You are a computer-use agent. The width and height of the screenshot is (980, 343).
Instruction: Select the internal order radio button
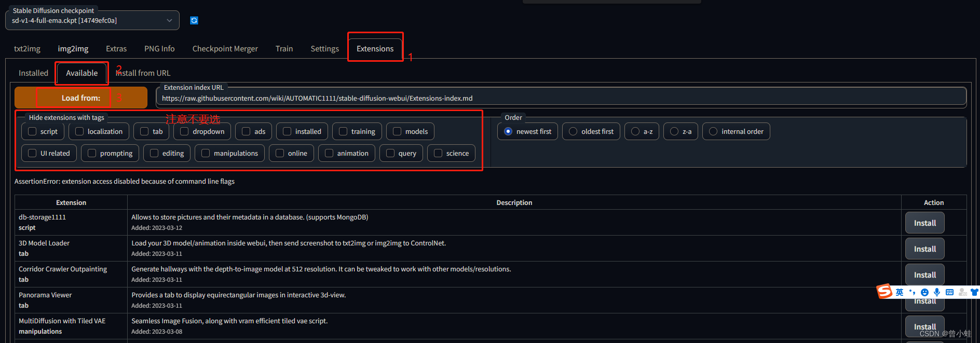[x=713, y=131]
